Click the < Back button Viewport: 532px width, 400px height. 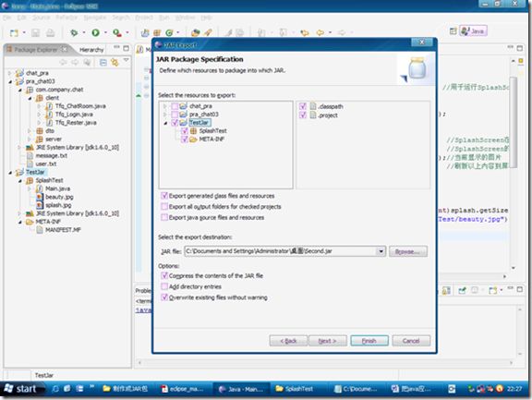[288, 341]
